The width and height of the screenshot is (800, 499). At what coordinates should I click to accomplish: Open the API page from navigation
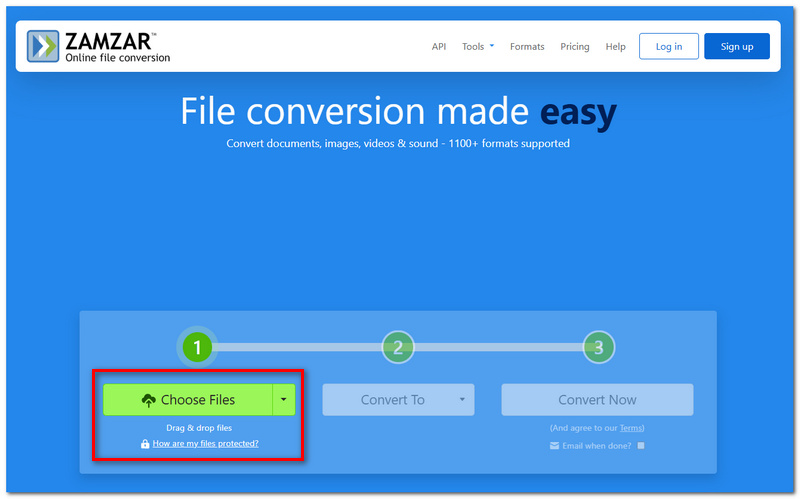pos(439,46)
